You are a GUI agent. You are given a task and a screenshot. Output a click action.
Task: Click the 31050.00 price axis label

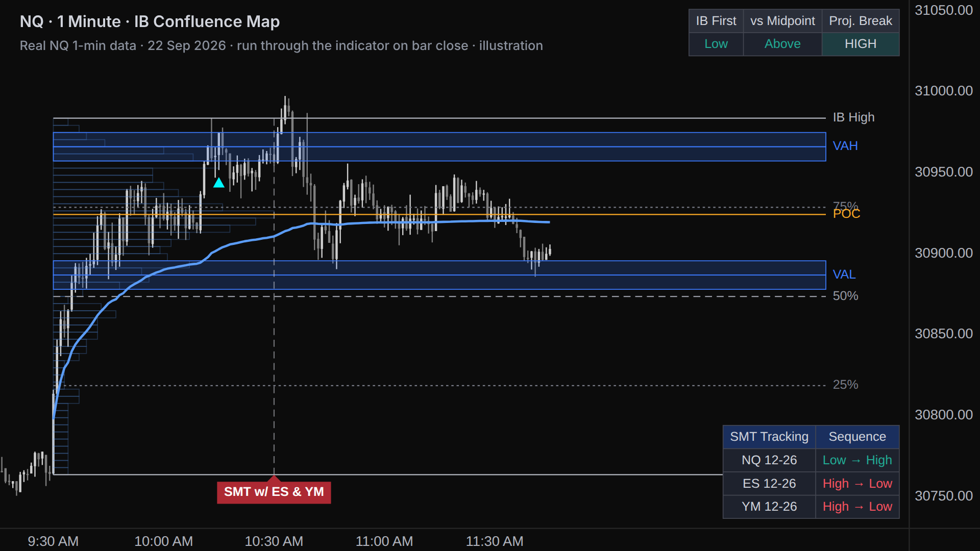pos(944,10)
